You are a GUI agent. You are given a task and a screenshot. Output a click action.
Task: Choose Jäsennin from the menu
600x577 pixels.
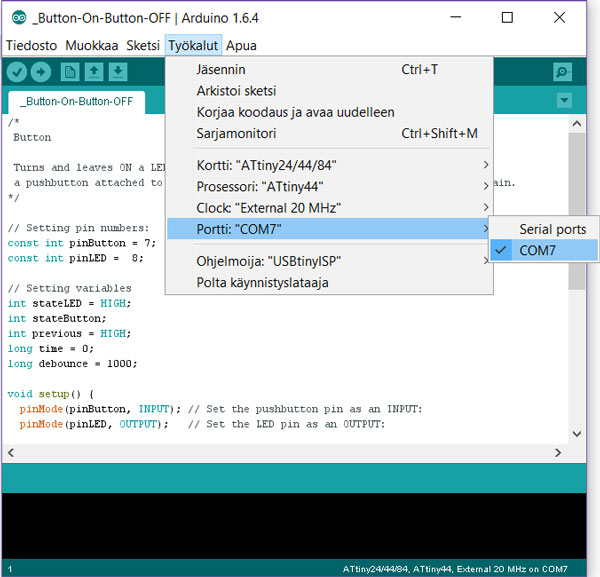[x=329, y=70]
